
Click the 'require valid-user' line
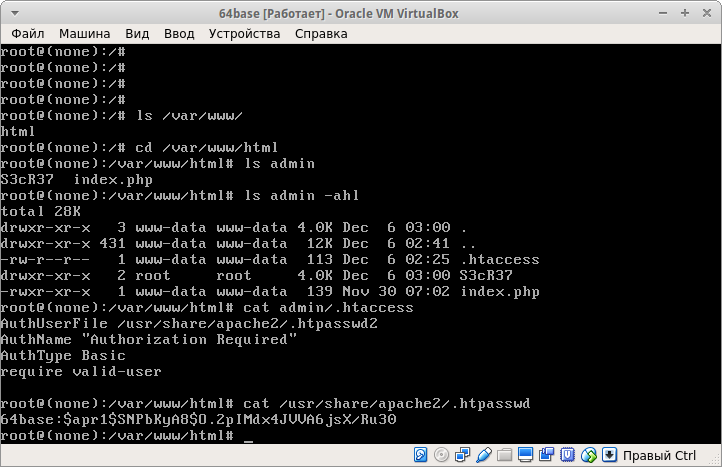tap(81, 372)
